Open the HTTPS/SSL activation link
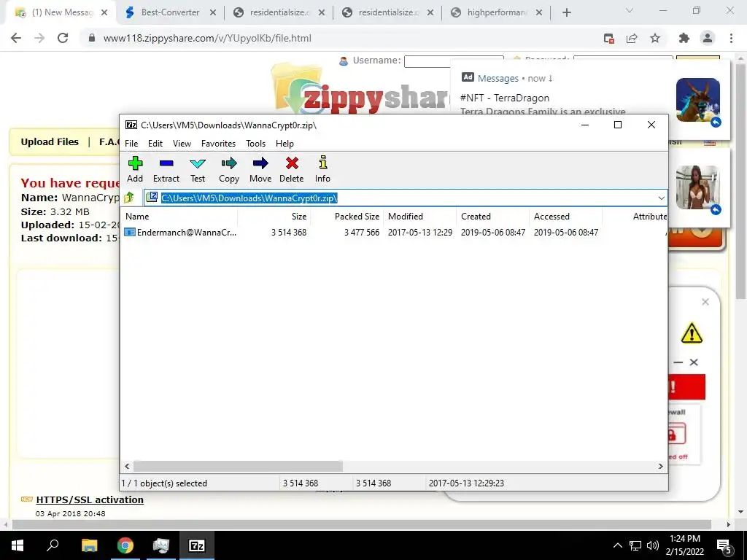Image resolution: width=747 pixels, height=560 pixels. (90, 500)
